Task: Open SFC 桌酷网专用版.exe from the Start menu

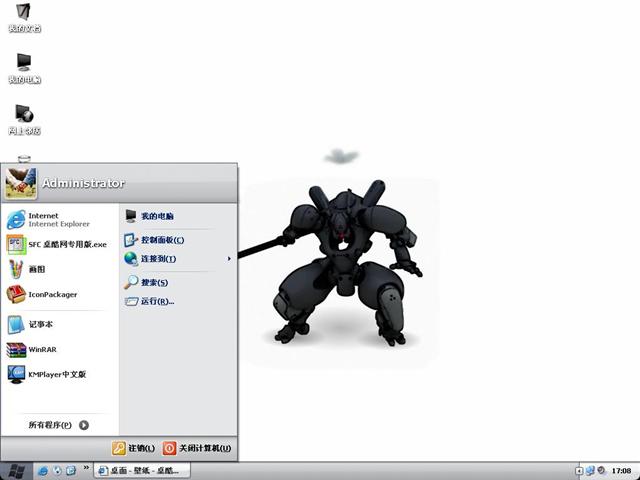Action: pos(57,244)
